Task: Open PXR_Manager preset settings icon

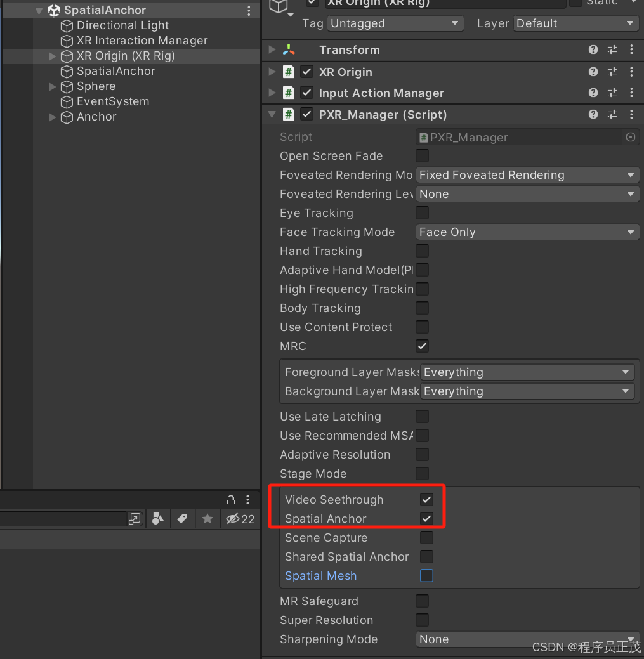Action: pos(612,114)
